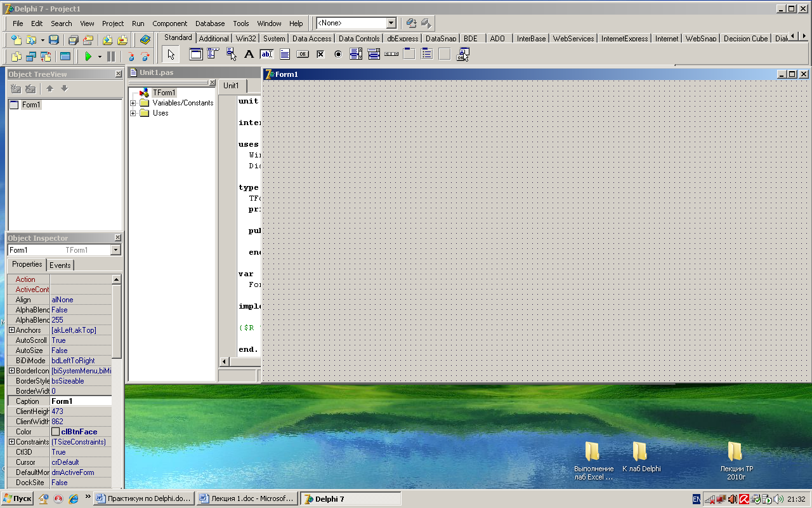Switch to the Additional palette tab
The width and height of the screenshot is (812, 508).
(214, 39)
